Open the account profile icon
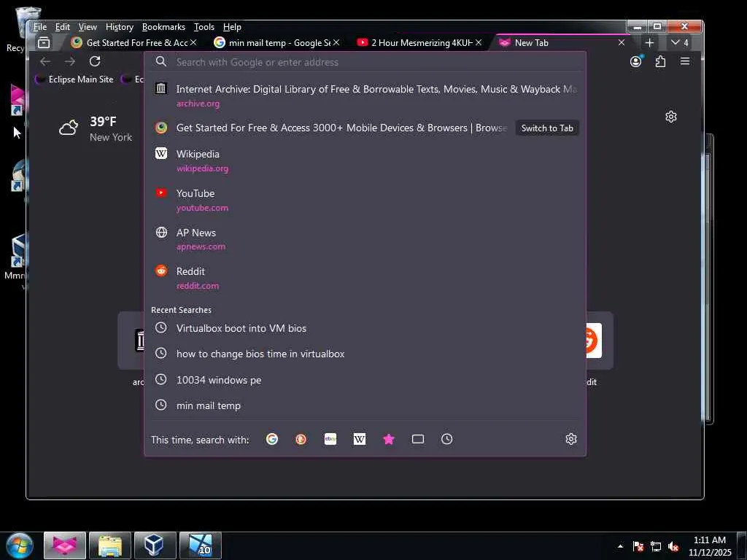This screenshot has height=560, width=747. tap(636, 61)
